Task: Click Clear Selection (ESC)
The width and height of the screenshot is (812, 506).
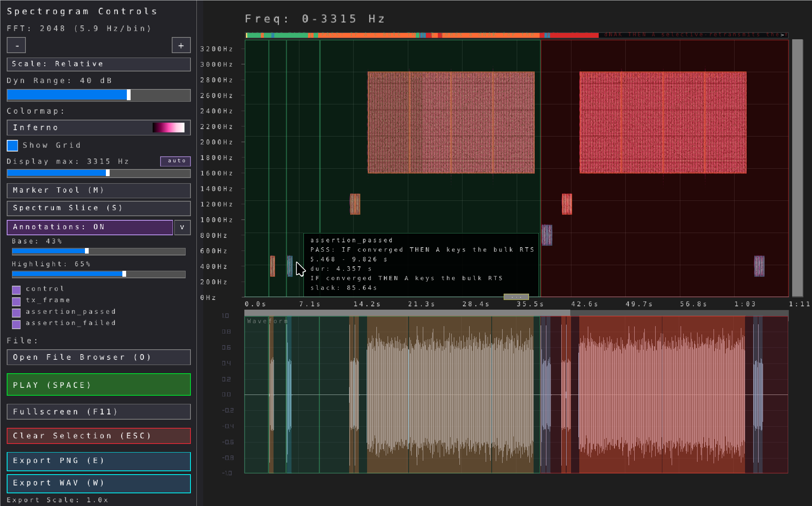Action: pyautogui.click(x=99, y=436)
